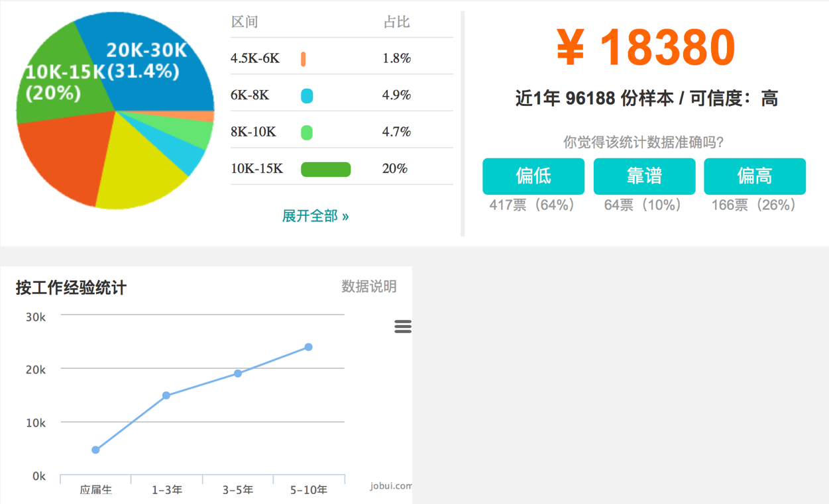Click the 5-10年 x-axis label

pos(309,490)
